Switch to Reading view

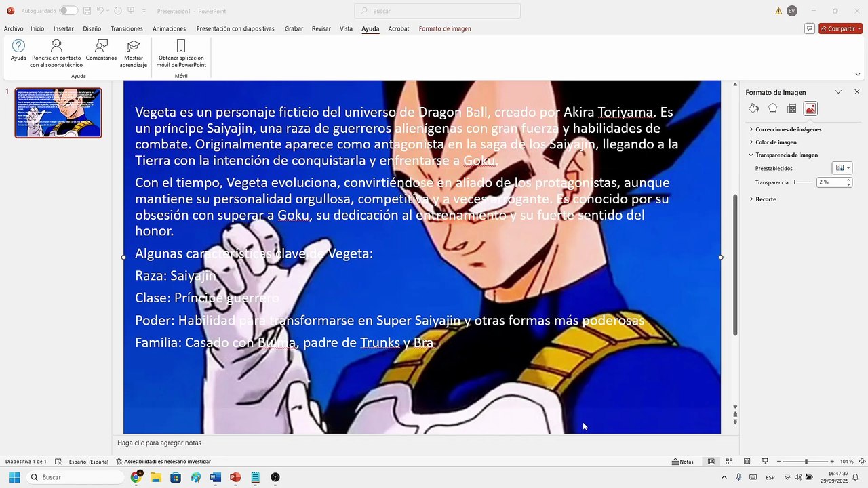pyautogui.click(x=747, y=462)
